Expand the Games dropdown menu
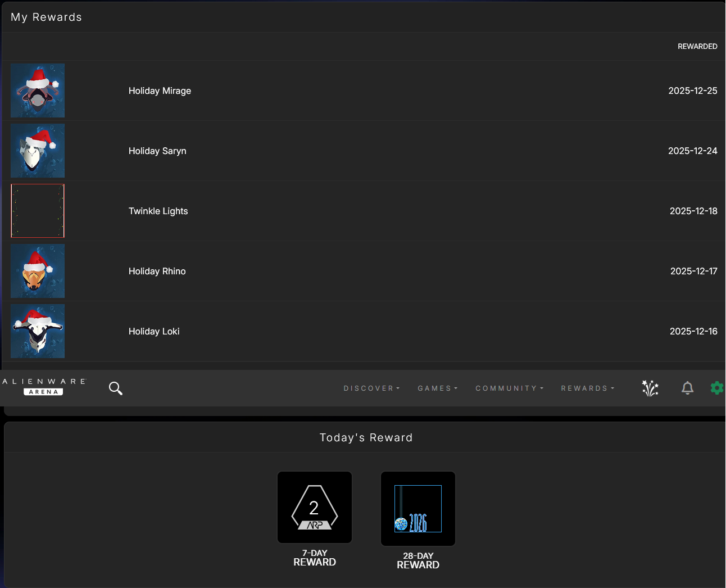 (x=437, y=388)
